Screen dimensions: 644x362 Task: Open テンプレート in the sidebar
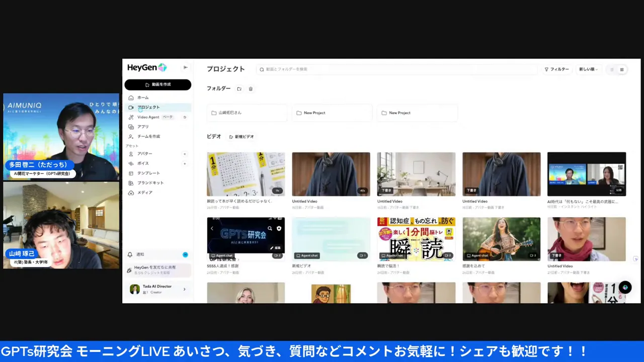click(x=148, y=173)
